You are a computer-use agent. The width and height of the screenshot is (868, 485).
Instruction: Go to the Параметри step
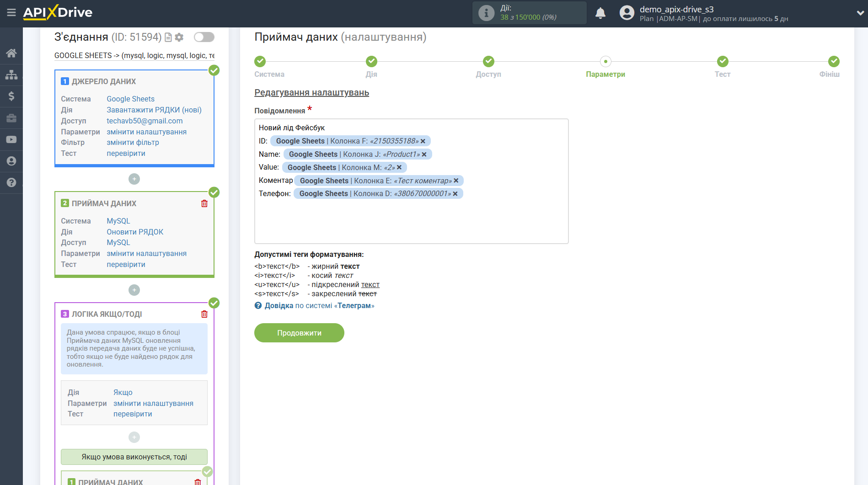(x=605, y=61)
